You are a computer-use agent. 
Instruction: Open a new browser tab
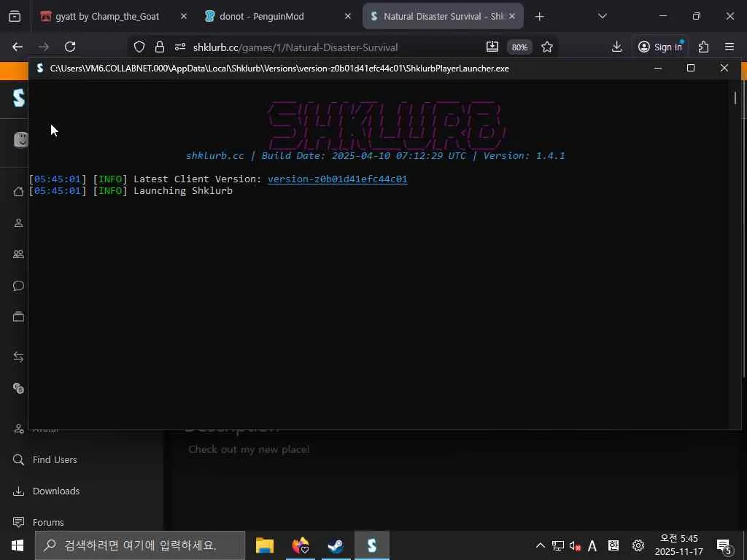pos(539,17)
